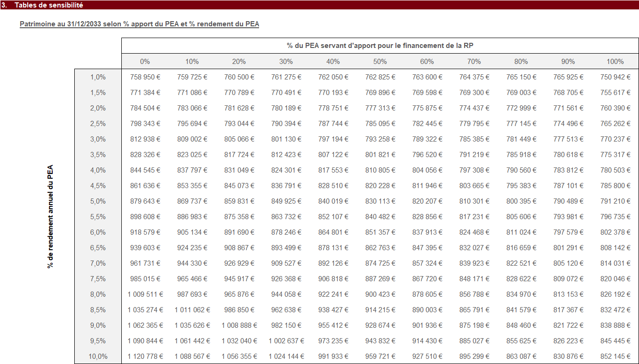This screenshot has height=364, width=639.
Task: Click the "80%" column header
Action: (x=521, y=62)
